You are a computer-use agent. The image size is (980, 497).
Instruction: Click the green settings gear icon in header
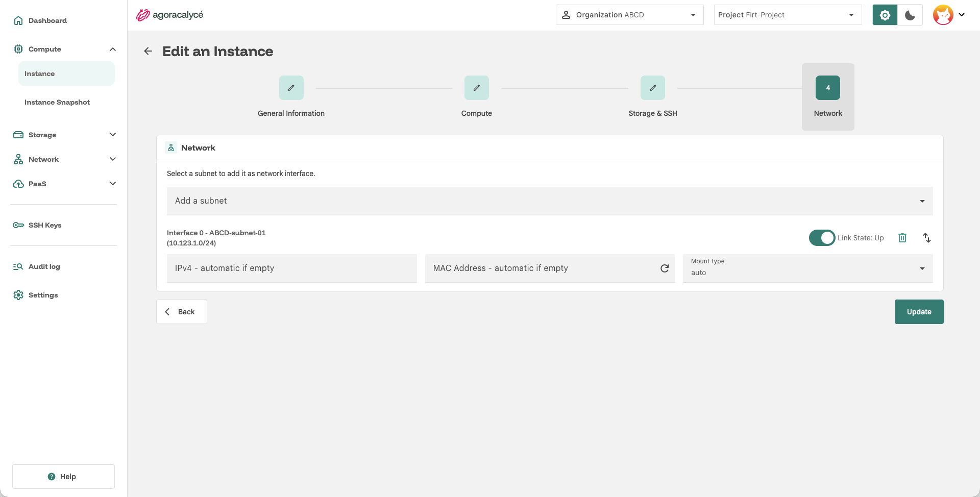click(885, 15)
